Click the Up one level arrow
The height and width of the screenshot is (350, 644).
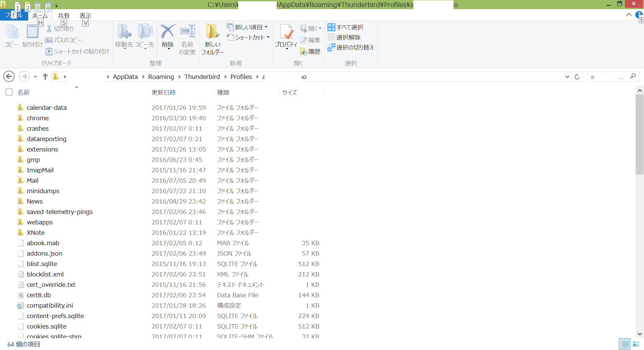pos(45,77)
